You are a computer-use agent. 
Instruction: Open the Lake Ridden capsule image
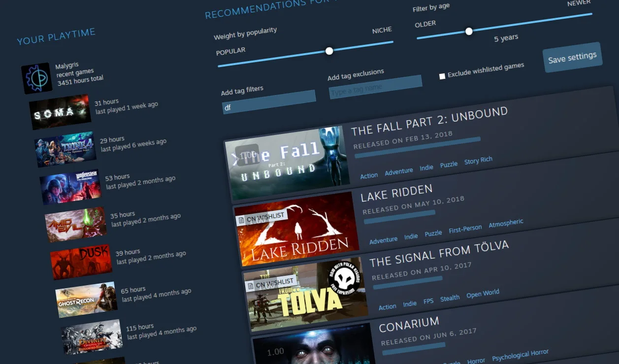pyautogui.click(x=296, y=229)
